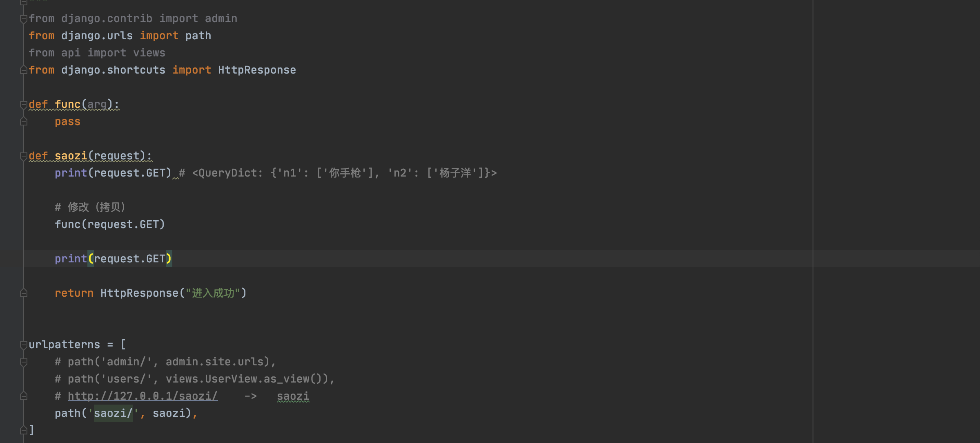Click the underlined saozi word after the arrow
This screenshot has width=980, height=443.
[293, 396]
